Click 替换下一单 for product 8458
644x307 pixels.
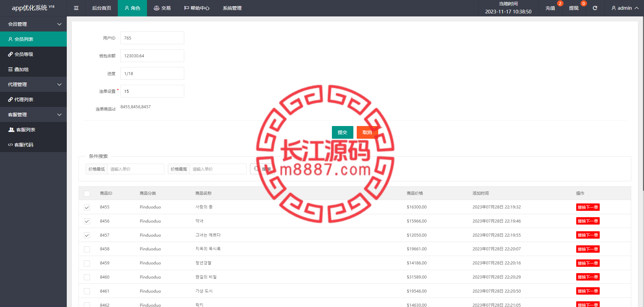[x=588, y=249]
